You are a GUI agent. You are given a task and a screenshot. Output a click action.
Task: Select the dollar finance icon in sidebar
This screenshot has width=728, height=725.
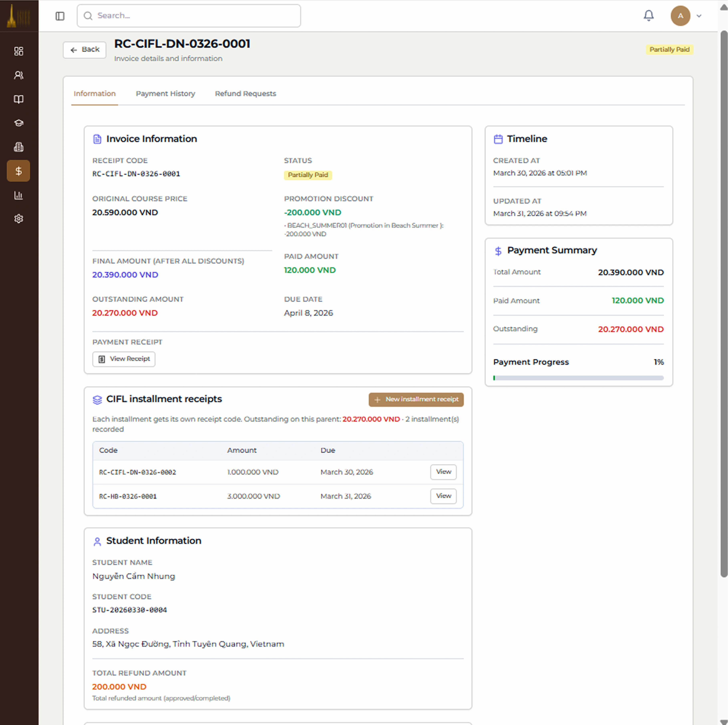(x=18, y=171)
